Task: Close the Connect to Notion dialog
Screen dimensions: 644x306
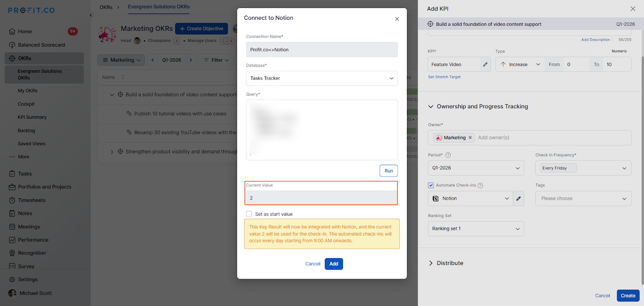Action: tap(397, 19)
